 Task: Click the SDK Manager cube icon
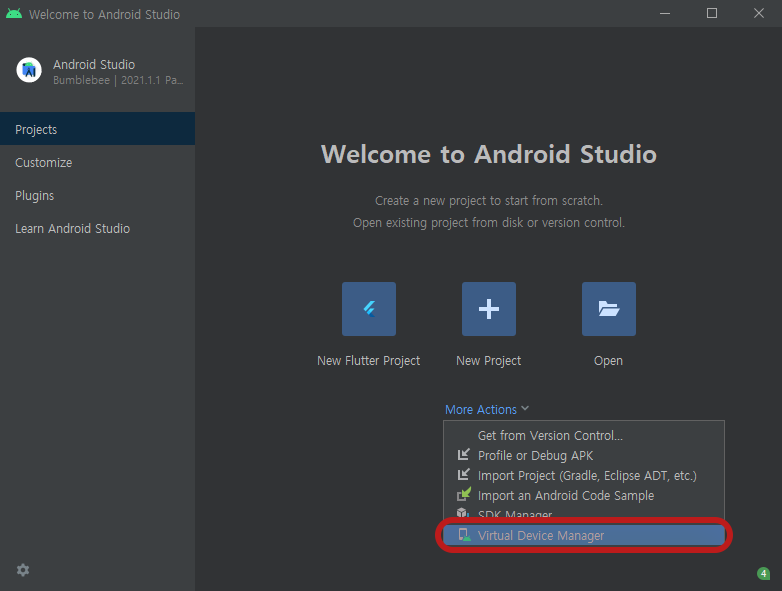463,512
